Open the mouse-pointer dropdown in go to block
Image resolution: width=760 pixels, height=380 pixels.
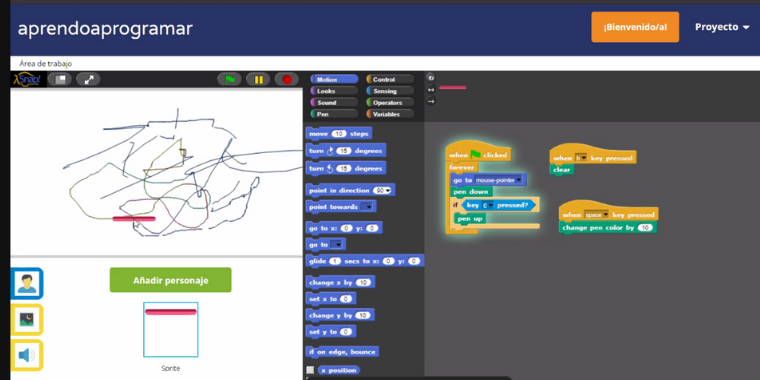coord(519,180)
